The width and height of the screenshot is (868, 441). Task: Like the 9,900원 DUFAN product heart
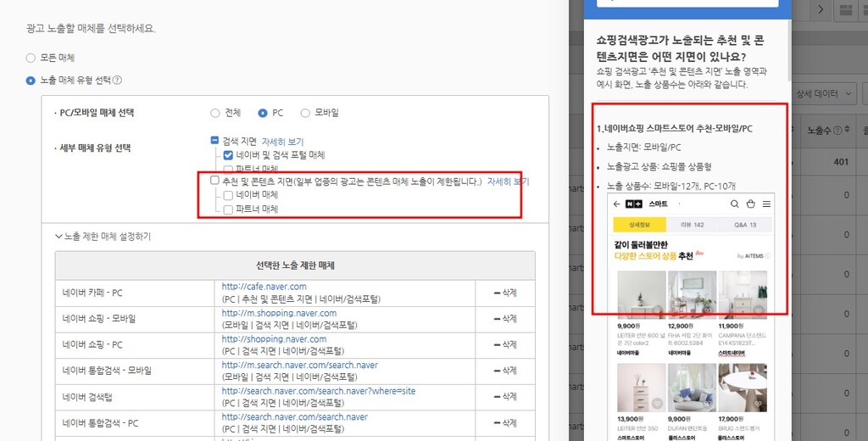point(708,404)
